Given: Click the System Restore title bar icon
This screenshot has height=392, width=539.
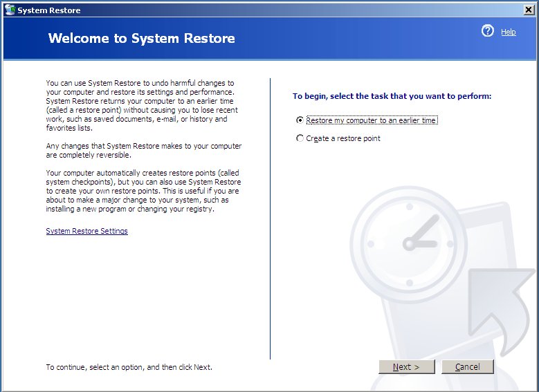Looking at the screenshot, I should coord(10,10).
